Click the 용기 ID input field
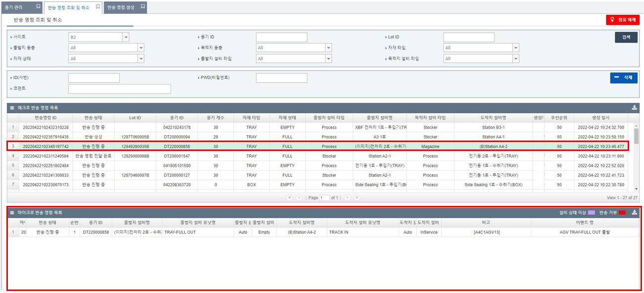The image size is (644, 293). (281, 37)
